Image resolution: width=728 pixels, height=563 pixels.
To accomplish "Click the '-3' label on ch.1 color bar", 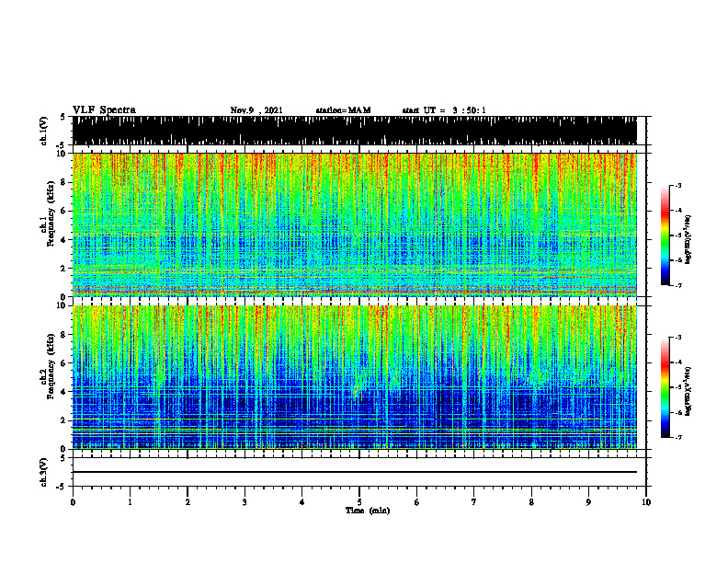I will pos(678,185).
